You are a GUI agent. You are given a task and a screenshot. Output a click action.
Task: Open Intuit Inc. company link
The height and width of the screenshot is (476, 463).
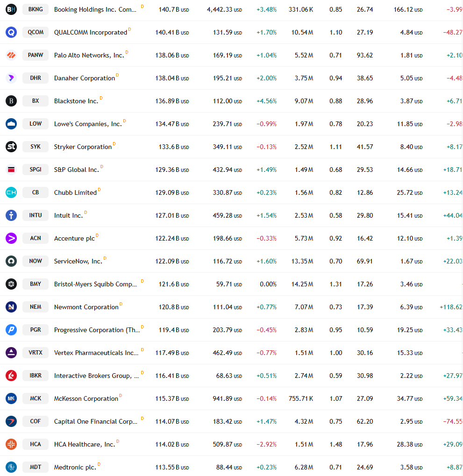point(68,215)
